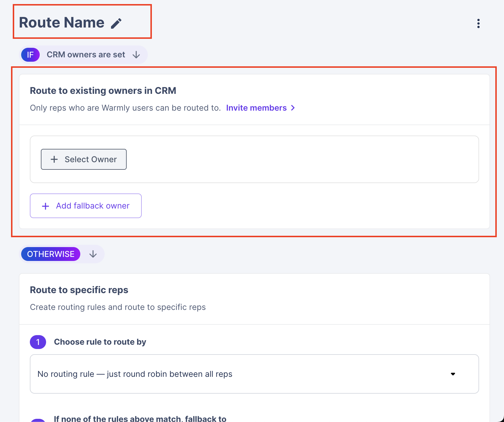Open the three-dot more options menu
Viewport: 504px width, 422px height.
click(478, 23)
